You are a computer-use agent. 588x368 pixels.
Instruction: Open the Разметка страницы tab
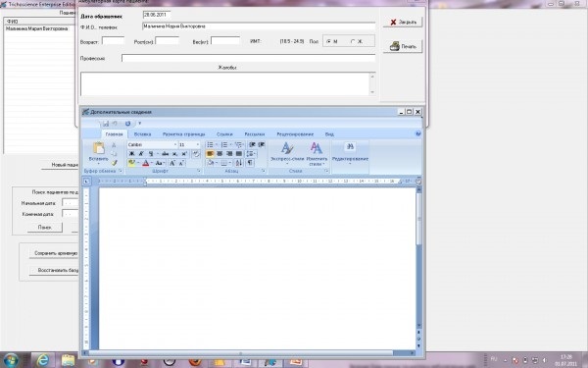click(x=184, y=134)
